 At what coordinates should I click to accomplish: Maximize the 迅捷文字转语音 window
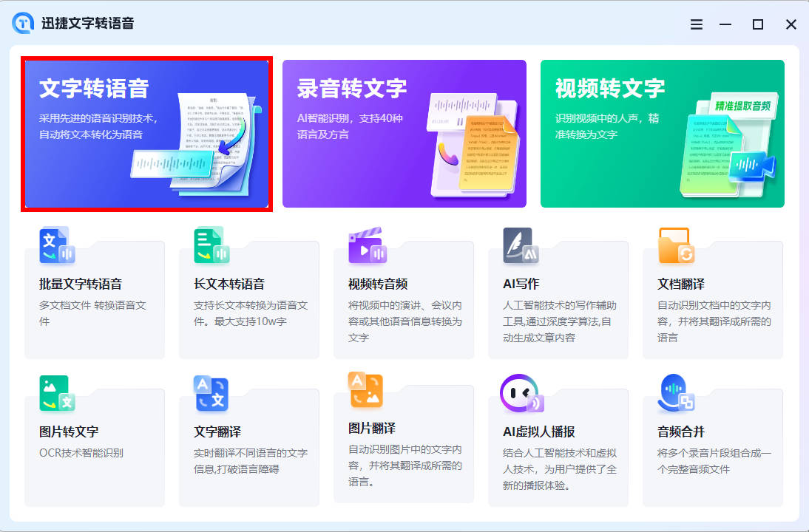(758, 24)
